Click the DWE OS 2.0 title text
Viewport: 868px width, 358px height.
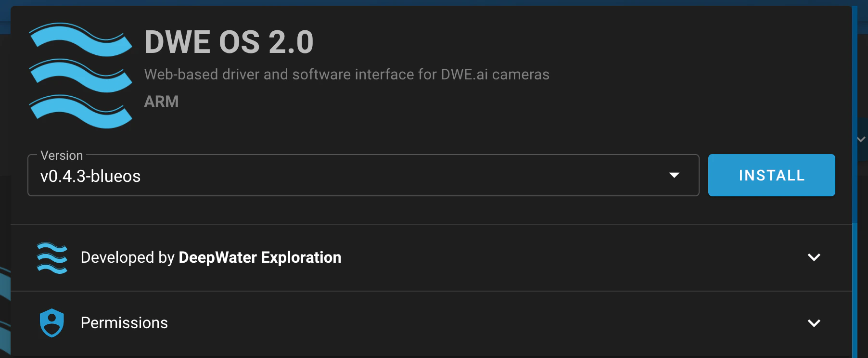[229, 42]
